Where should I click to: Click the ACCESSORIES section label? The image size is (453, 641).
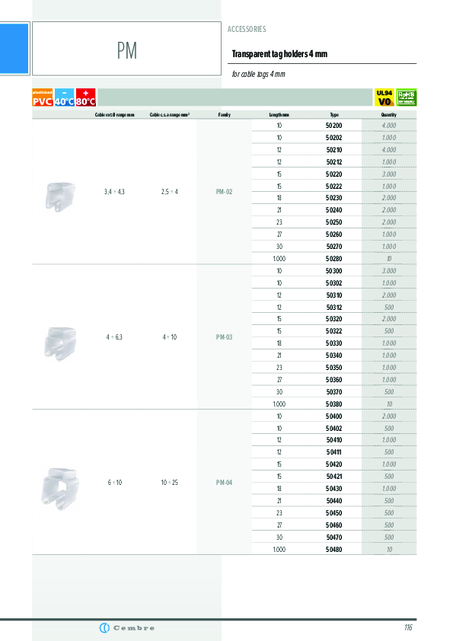tap(247, 29)
